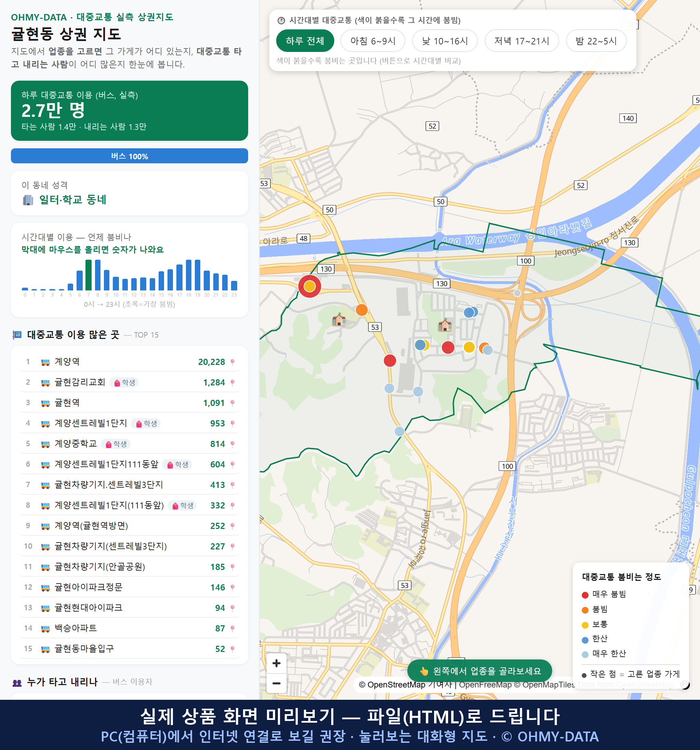This screenshot has width=700, height=750.
Task: Click the pin icon beside 백승아파트 row
Action: pos(232,628)
